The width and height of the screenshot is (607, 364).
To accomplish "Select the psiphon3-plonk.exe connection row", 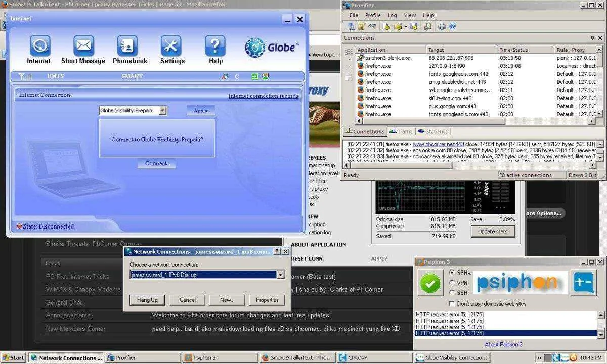I will click(x=475, y=58).
